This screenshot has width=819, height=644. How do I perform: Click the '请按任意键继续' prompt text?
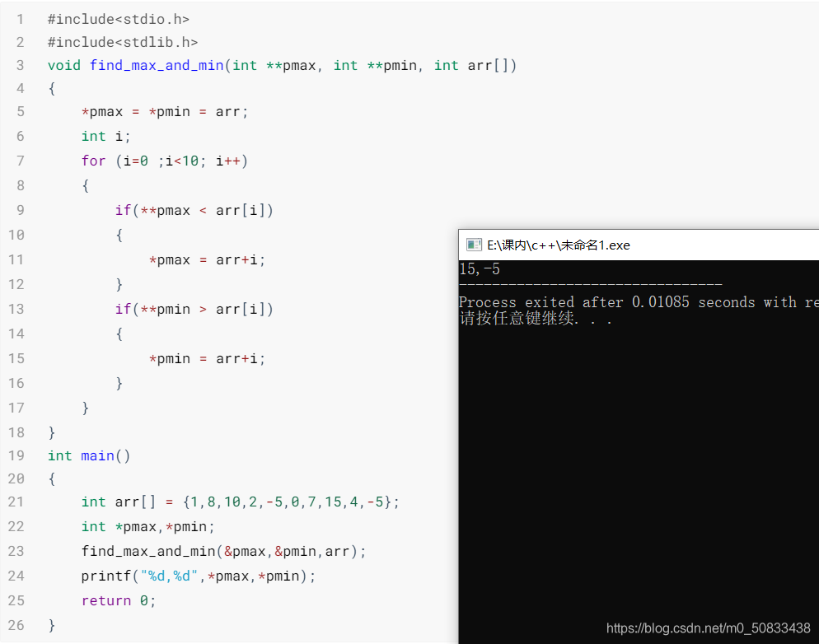point(536,319)
